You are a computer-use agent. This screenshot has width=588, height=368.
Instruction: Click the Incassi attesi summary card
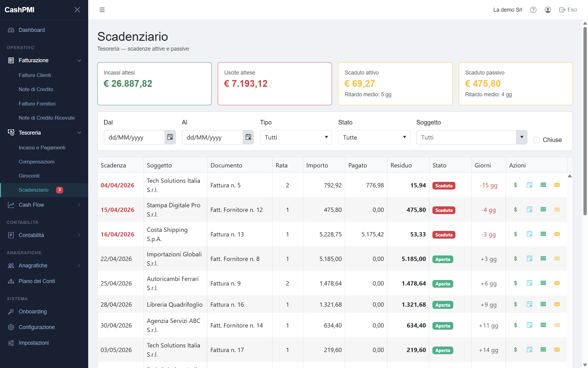tap(154, 84)
